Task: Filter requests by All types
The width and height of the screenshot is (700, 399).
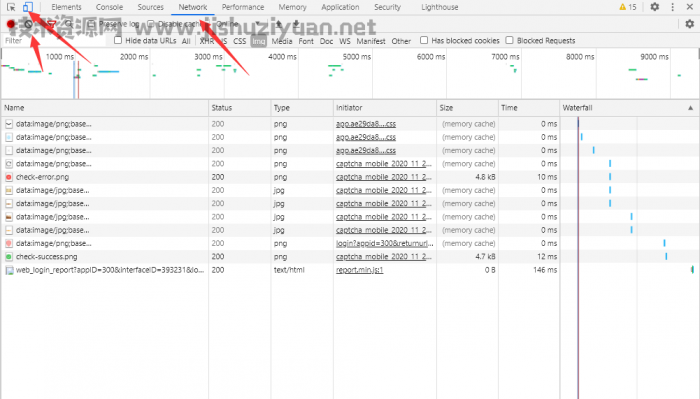Action: pyautogui.click(x=186, y=41)
